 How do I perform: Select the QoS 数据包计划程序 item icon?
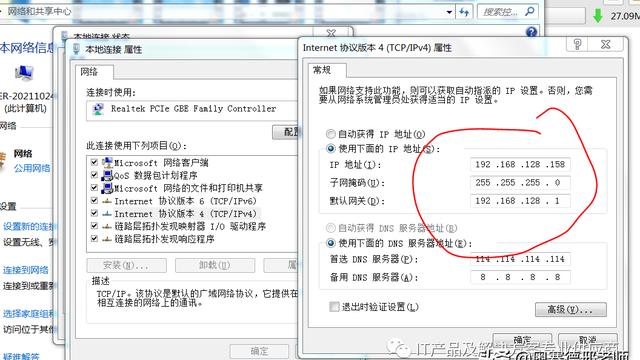click(107, 175)
